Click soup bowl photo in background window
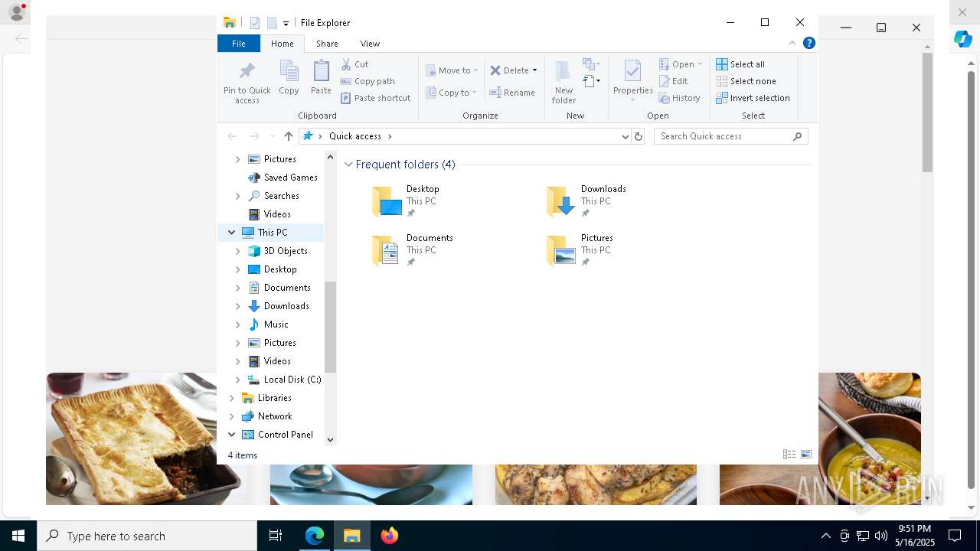The height and width of the screenshot is (551, 980). (x=869, y=439)
